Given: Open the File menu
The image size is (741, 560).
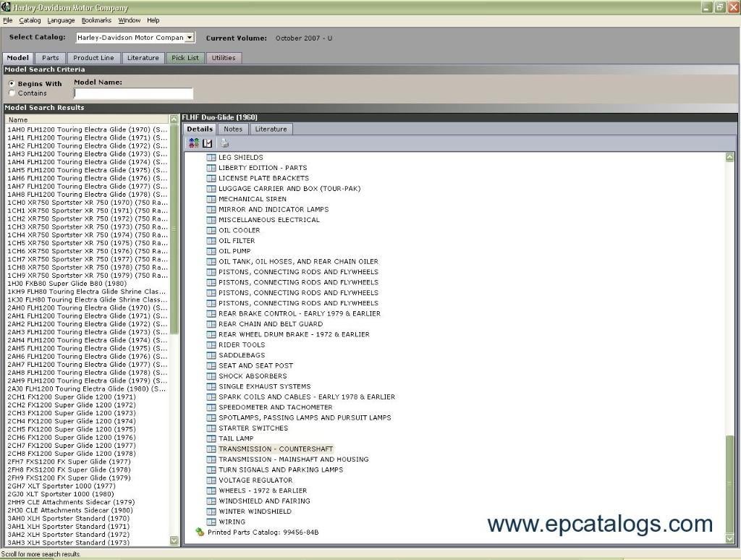Looking at the screenshot, I should (x=7, y=20).
